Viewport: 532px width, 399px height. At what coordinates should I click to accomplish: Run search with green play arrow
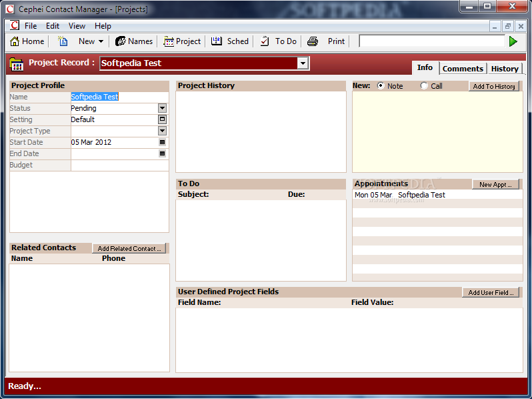click(x=513, y=41)
